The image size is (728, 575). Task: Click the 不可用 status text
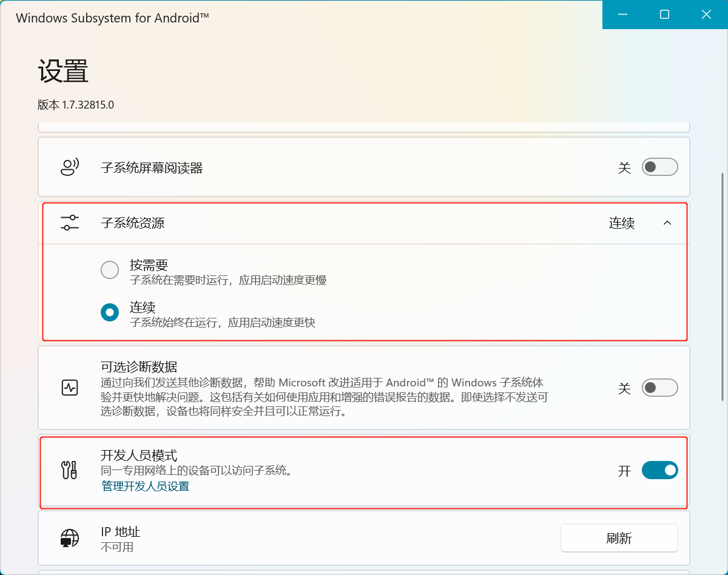117,547
